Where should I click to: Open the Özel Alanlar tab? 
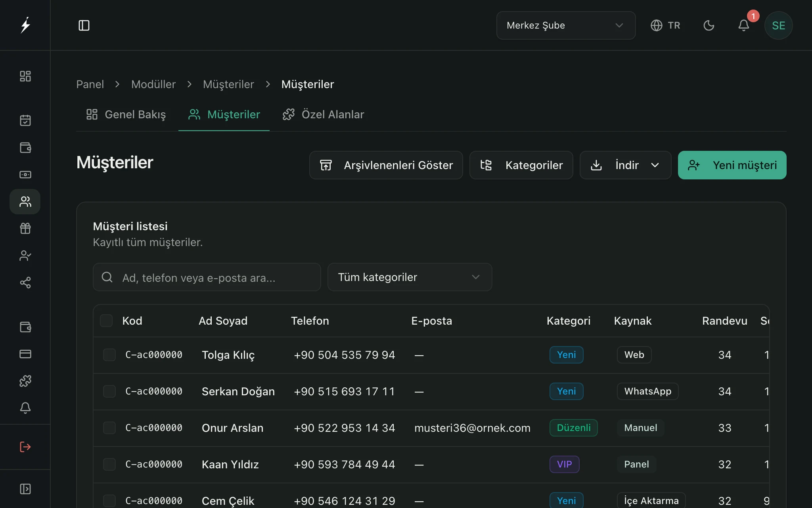click(x=323, y=114)
